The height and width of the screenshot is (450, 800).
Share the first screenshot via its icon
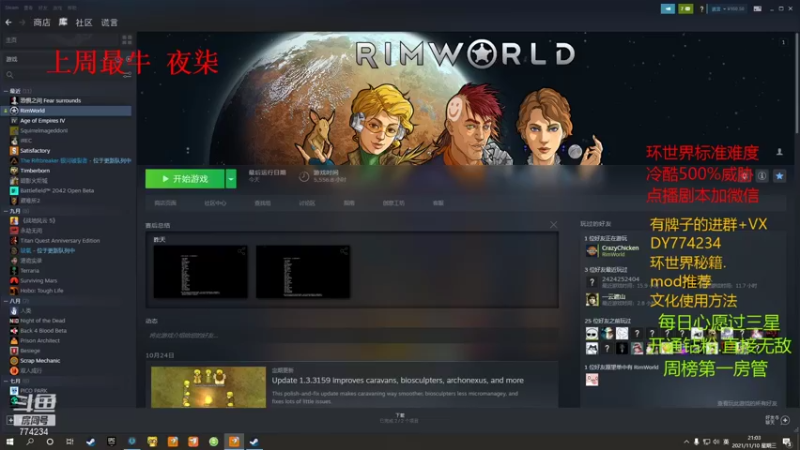[x=241, y=251]
